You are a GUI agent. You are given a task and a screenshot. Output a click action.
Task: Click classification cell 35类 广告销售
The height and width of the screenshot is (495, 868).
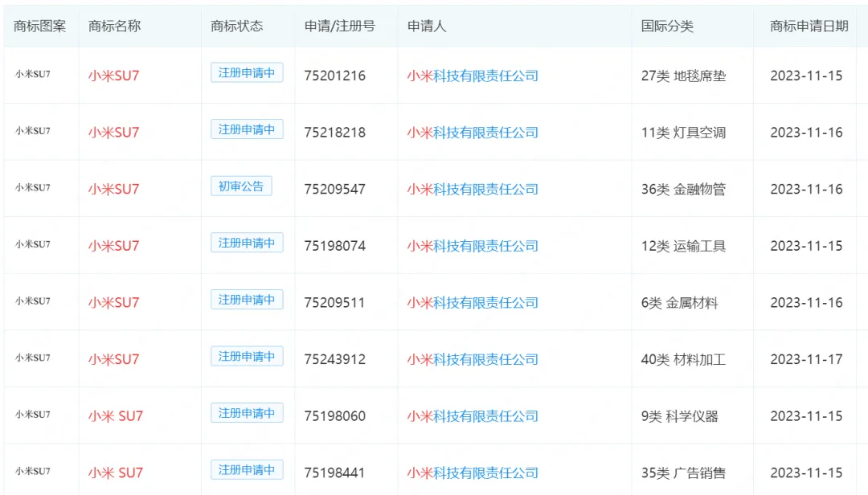click(x=684, y=472)
